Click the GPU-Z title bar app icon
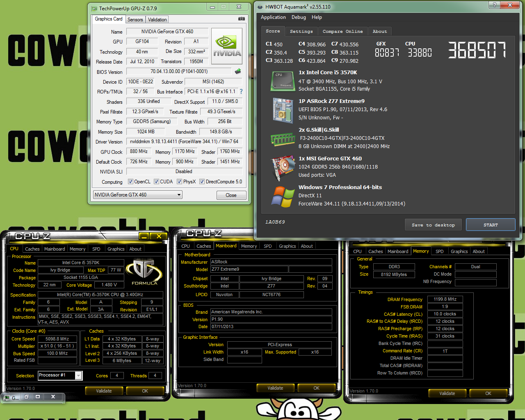 point(94,8)
